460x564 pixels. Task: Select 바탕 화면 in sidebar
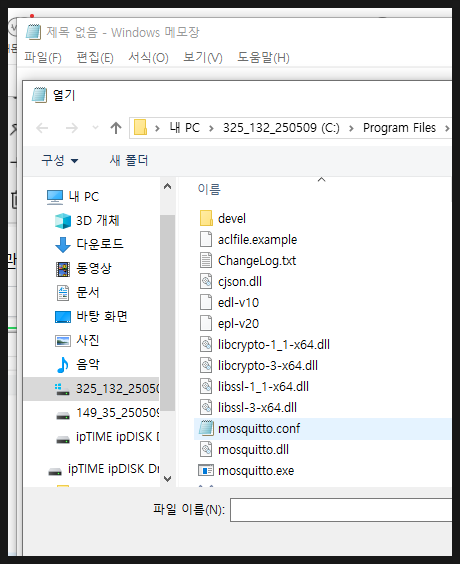[x=102, y=317]
